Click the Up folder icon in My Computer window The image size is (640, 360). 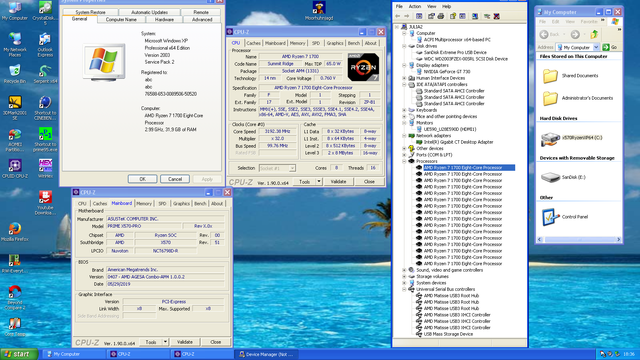[594, 34]
